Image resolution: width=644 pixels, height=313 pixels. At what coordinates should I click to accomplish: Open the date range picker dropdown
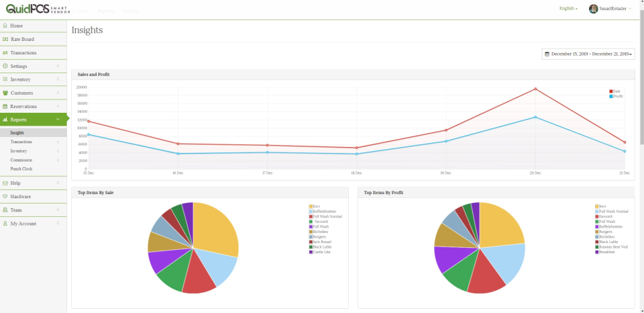588,54
